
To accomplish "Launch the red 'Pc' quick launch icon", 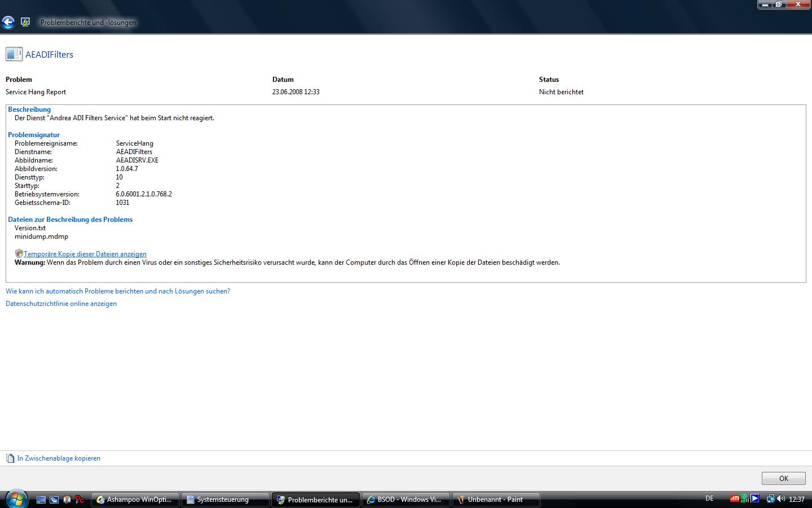I will pyautogui.click(x=80, y=500).
